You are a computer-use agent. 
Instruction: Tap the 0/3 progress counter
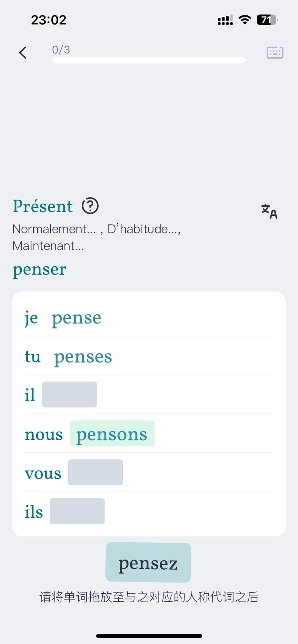click(61, 50)
